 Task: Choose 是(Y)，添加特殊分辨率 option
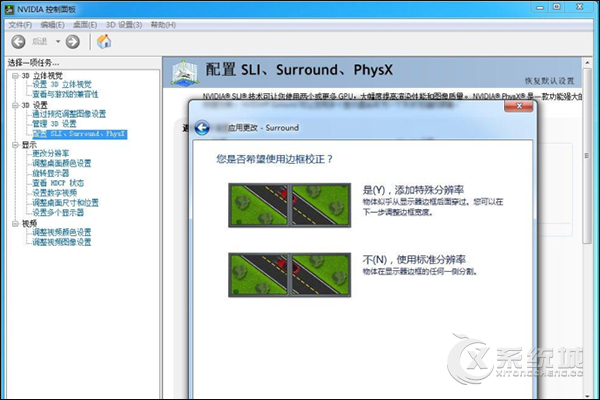413,190
